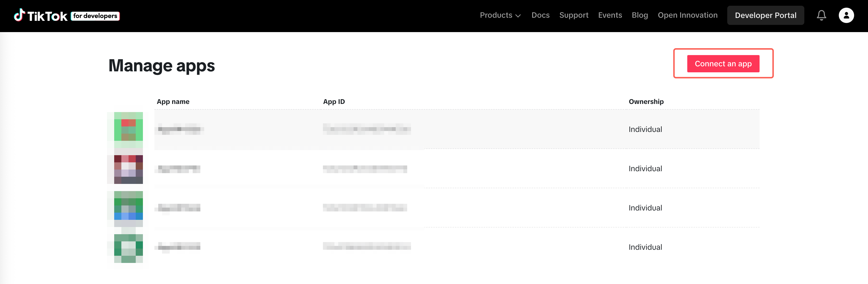The width and height of the screenshot is (868, 284).
Task: Click the first app's green thumbnail icon
Action: tap(128, 129)
